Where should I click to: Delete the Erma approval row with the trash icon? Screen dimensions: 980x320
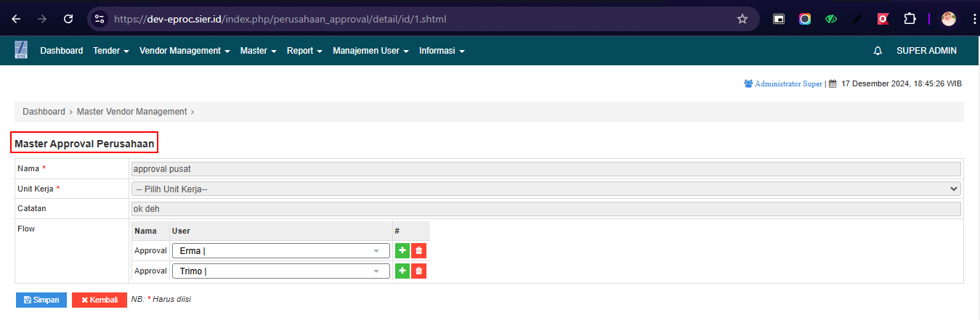pyautogui.click(x=418, y=251)
